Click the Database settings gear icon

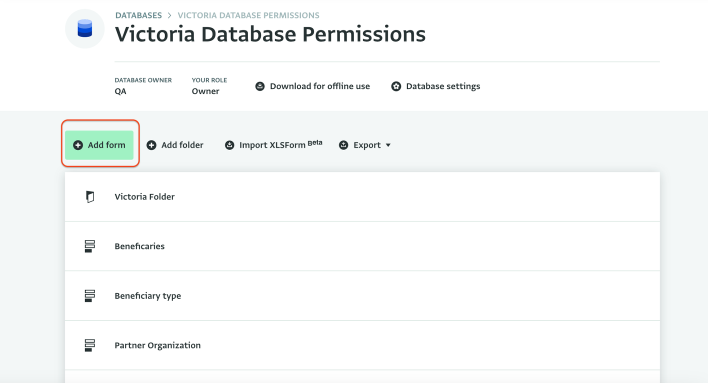[x=396, y=86]
